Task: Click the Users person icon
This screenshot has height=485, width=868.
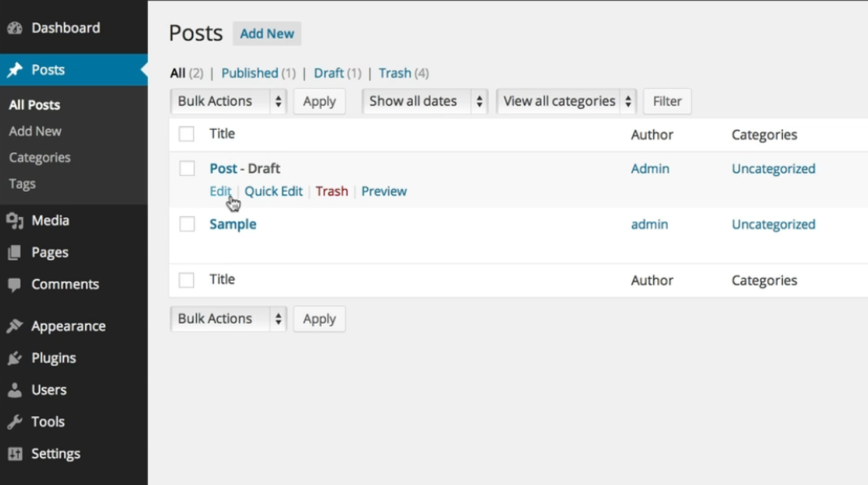Action: (15, 390)
